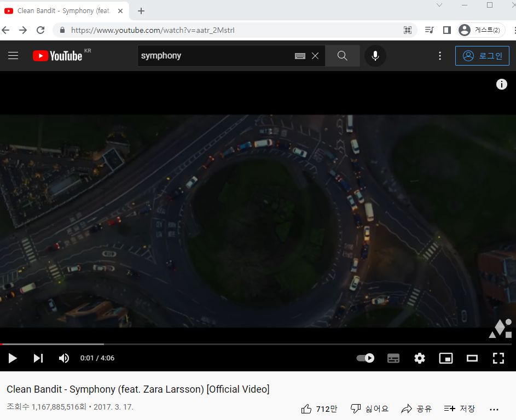Click the video title text
Screen dimensions: 516x420
pos(138,389)
